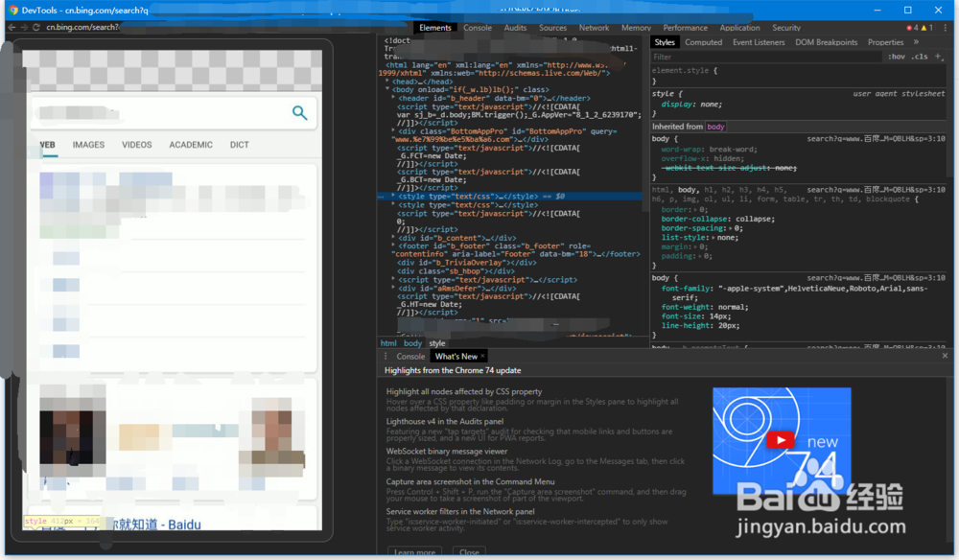This screenshot has height=560, width=959.
Task: Click the 'Lighthouse v4 in the Audits panel' heading
Action: coord(445,421)
